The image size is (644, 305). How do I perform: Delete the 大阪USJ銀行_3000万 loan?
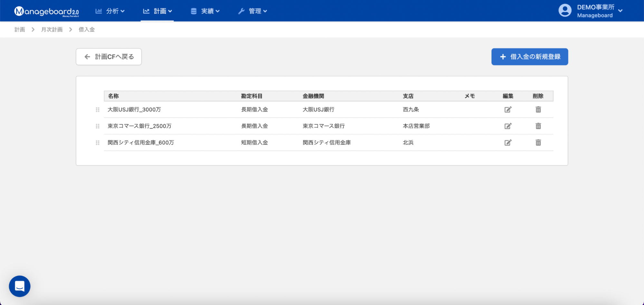[x=538, y=109]
